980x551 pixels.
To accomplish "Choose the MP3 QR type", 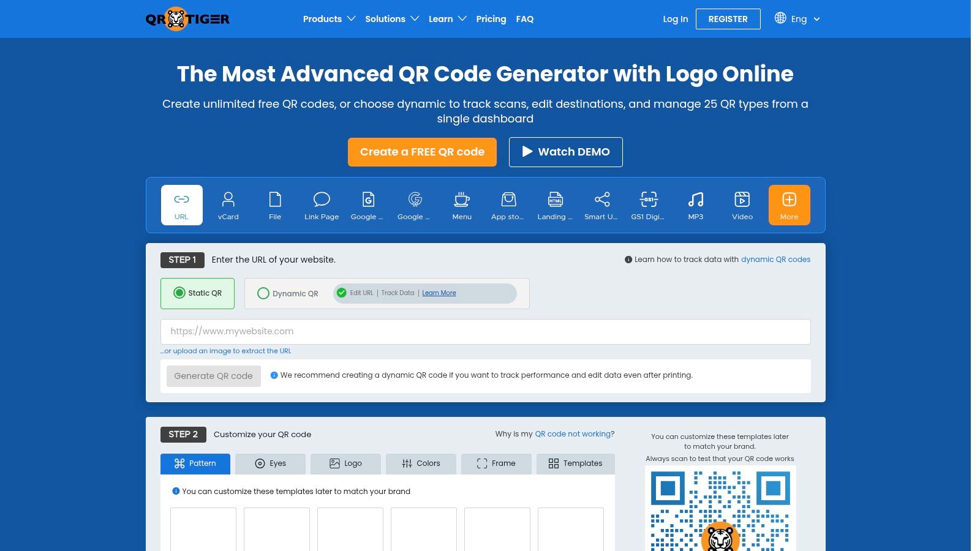I will click(x=695, y=205).
